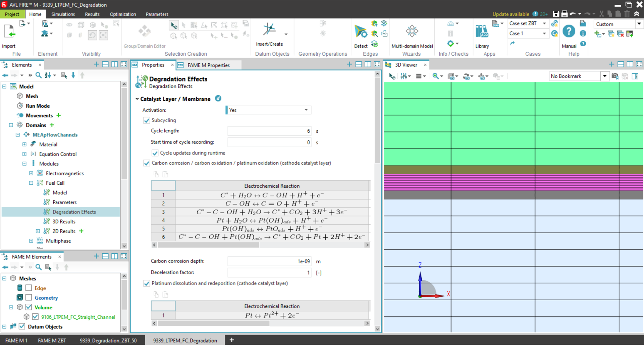The image size is (644, 362).
Task: Click the green plus next to 2D Results
Action: [81, 231]
